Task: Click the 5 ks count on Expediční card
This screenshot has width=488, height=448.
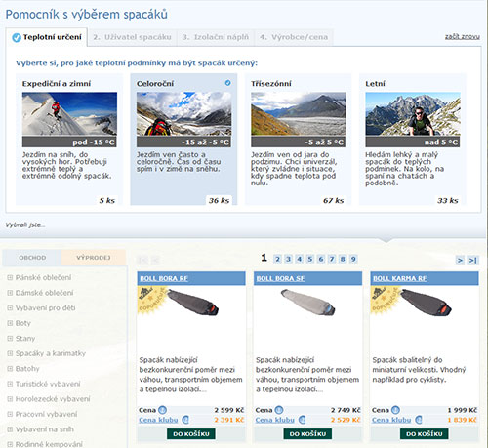Action: [x=107, y=200]
